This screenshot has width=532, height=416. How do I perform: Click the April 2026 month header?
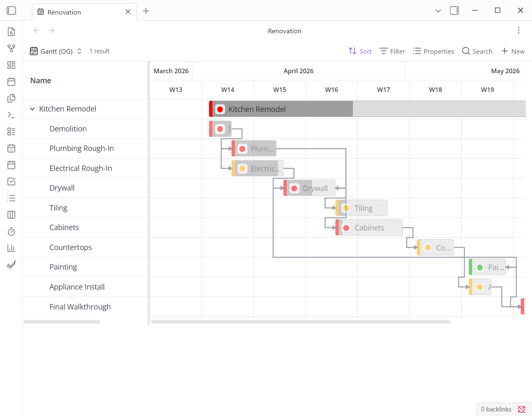(x=298, y=71)
